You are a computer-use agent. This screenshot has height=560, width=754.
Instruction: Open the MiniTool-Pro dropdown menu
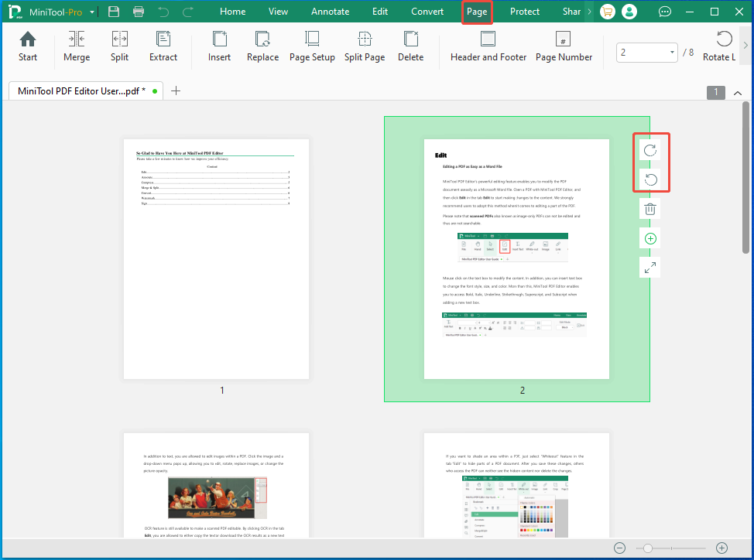[x=92, y=12]
